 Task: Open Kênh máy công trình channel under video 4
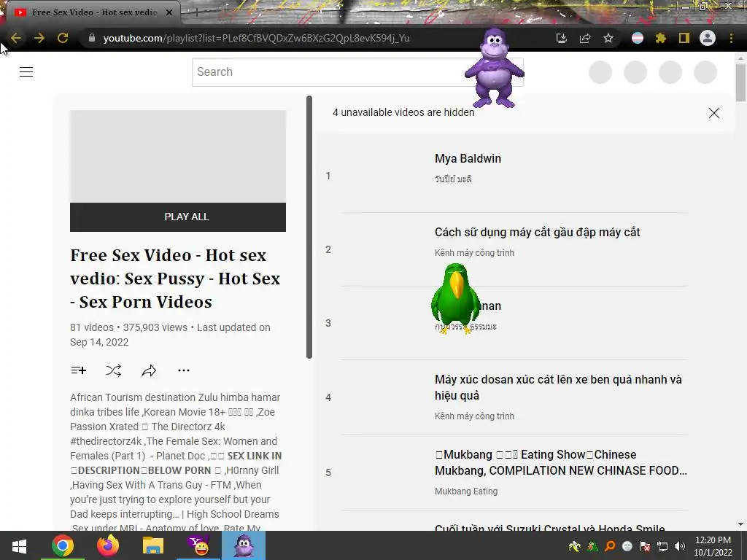pos(474,416)
